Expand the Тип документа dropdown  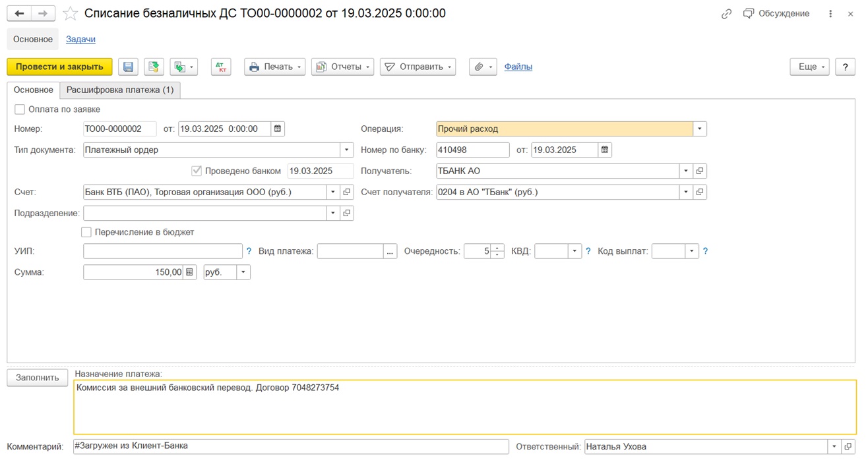[346, 150]
